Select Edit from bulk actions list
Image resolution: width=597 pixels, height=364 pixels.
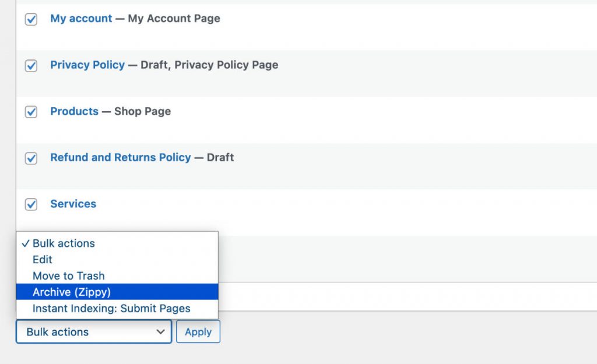(117, 259)
